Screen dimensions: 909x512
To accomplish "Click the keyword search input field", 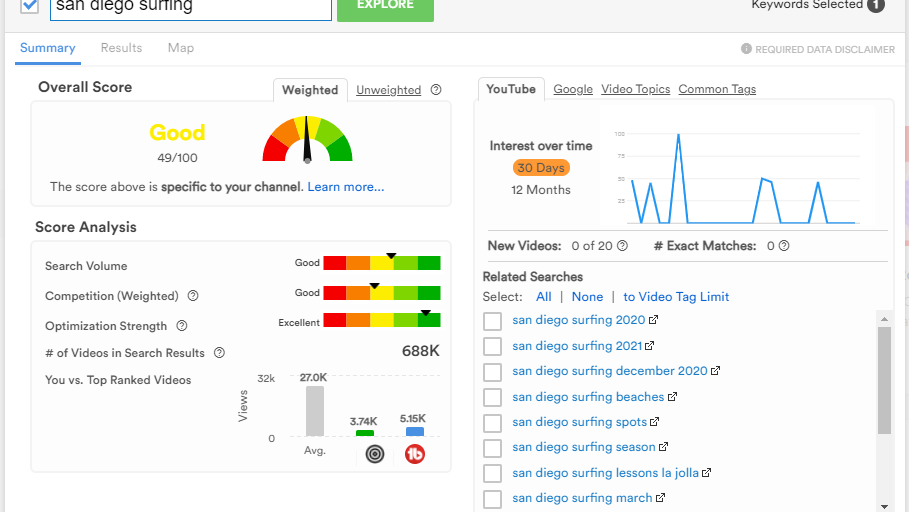I will pos(190,8).
